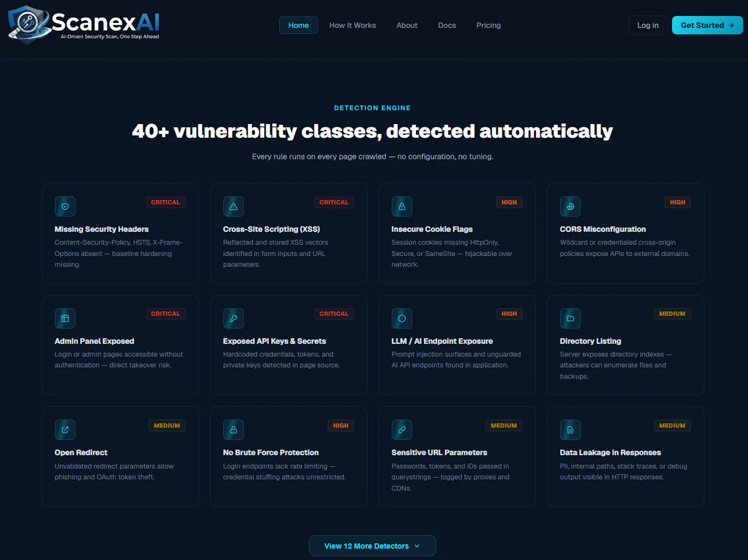Viewport: 748px width, 560px height.
Task: Expand View 12 More Detectors
Action: point(373,546)
